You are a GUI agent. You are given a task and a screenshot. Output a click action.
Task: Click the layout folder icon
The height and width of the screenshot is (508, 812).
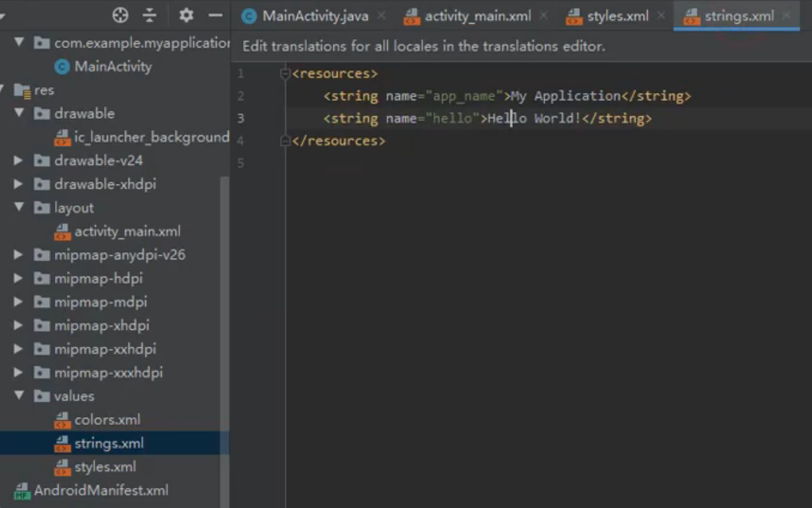[x=41, y=207]
